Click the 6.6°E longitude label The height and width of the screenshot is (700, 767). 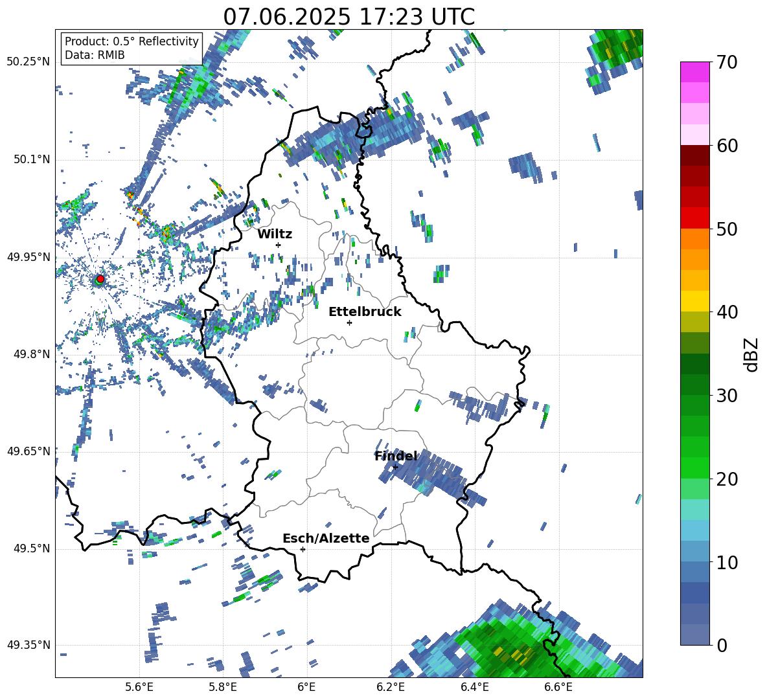point(558,687)
